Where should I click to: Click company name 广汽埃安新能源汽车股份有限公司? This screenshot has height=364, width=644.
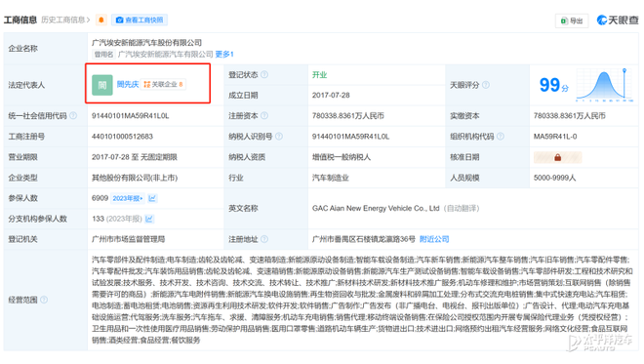click(146, 42)
